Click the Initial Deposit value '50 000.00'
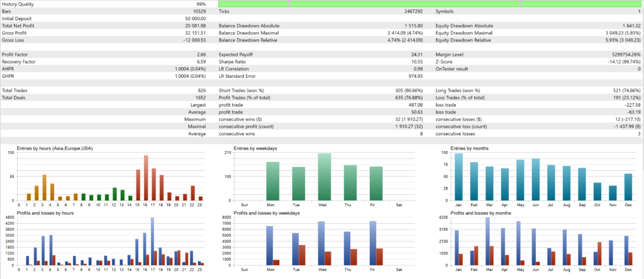 (196, 18)
